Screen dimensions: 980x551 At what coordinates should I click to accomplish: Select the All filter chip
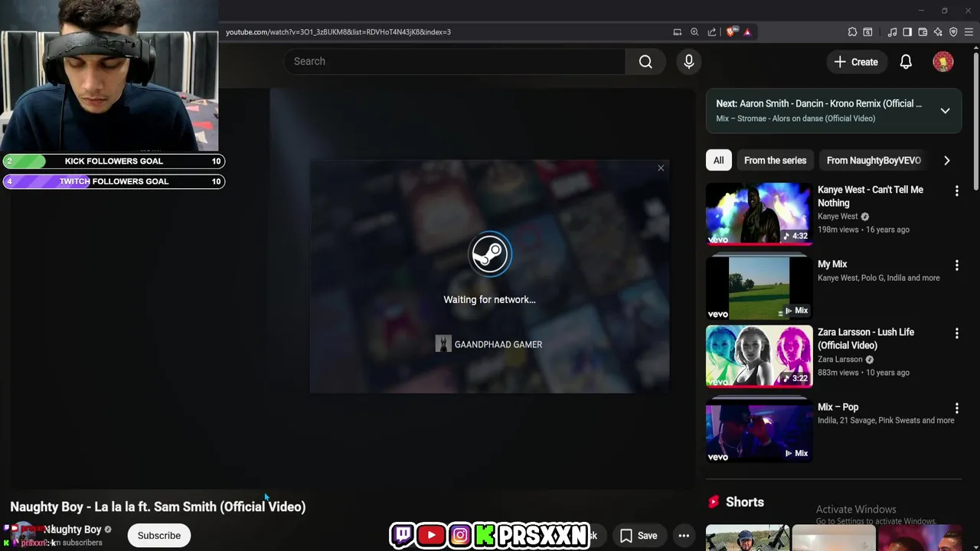pos(718,161)
